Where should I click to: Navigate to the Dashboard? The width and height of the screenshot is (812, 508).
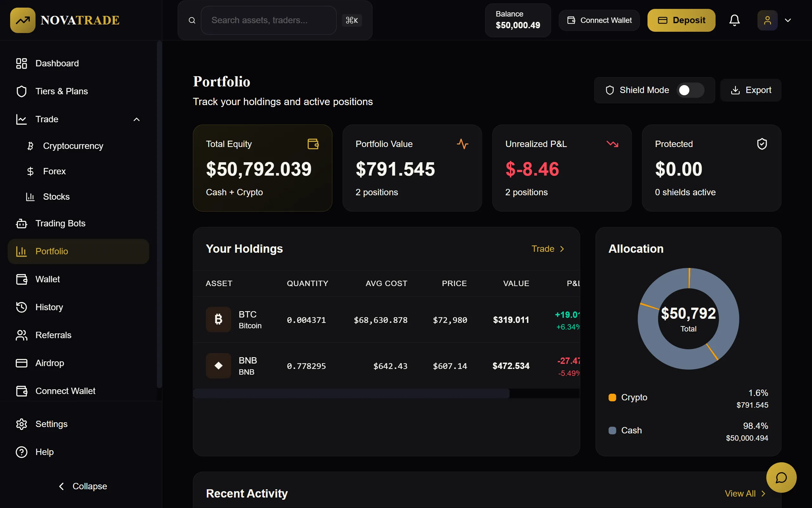click(x=78, y=63)
